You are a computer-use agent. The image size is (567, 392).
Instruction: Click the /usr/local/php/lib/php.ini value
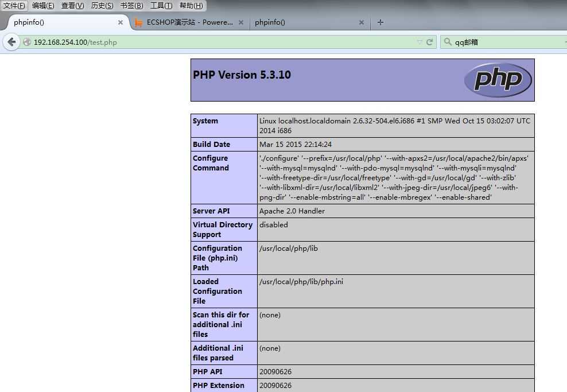pos(301,282)
